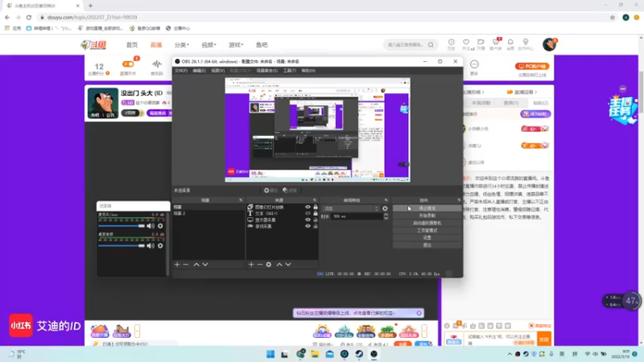Detach the 来源 dock with its header icon
The height and width of the screenshot is (362, 644).
click(x=315, y=200)
